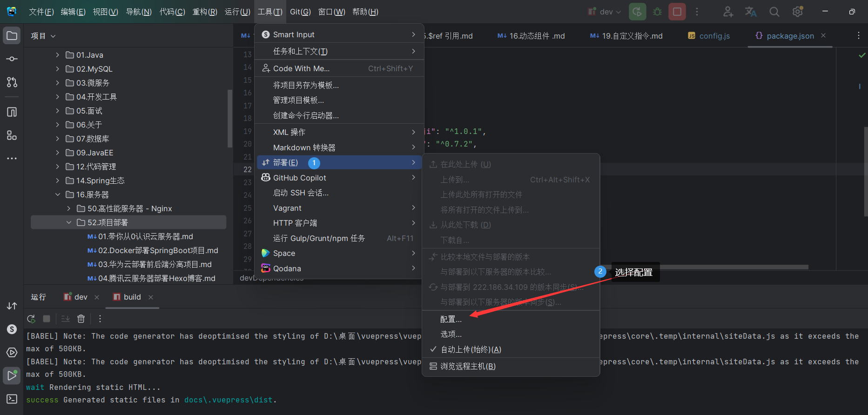Open the Git(G) menu
The height and width of the screenshot is (415, 868).
[300, 12]
